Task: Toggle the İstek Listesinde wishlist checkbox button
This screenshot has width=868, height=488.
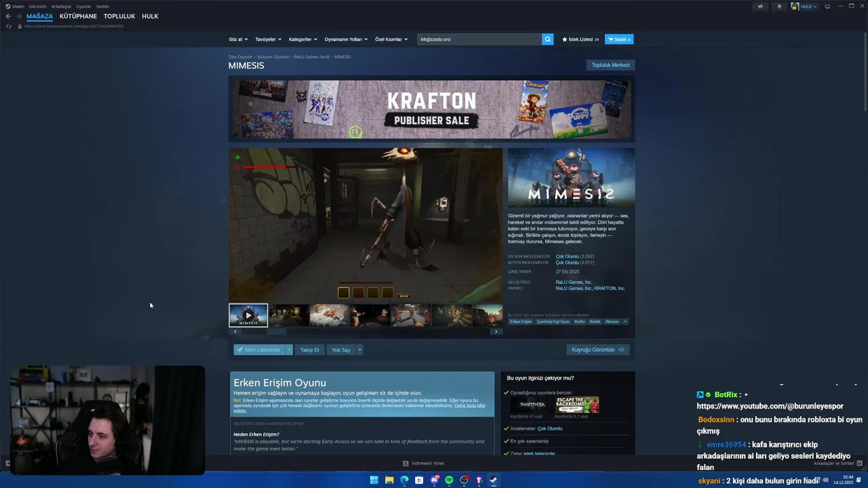Action: point(260,350)
